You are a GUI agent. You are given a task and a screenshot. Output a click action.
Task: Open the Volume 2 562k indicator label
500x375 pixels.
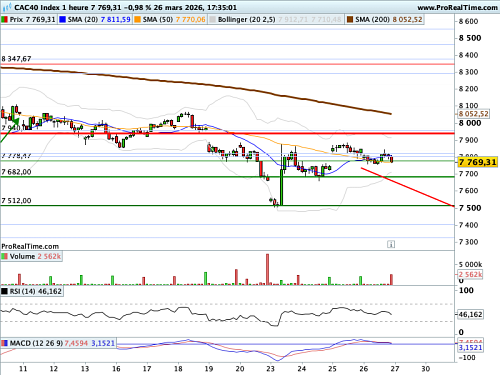[x=35, y=256]
